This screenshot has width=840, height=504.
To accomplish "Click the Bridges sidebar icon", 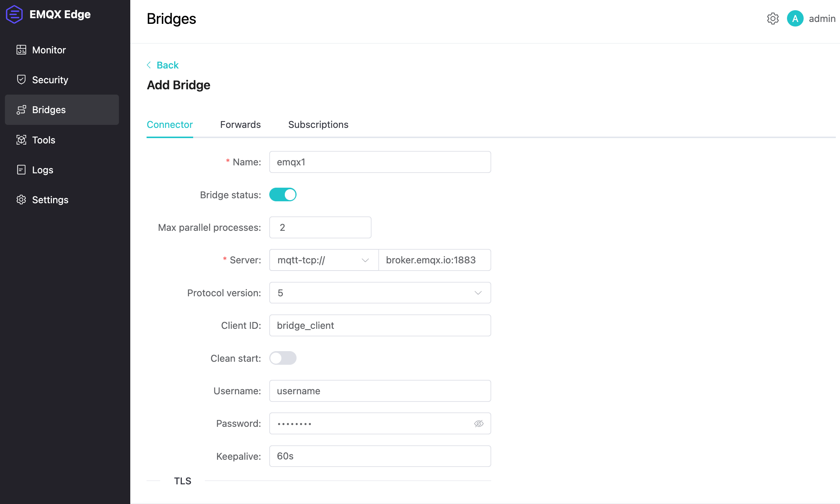I will coord(21,110).
